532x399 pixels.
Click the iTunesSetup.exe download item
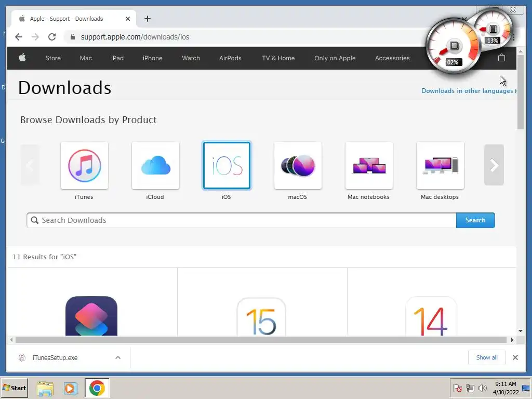(68, 357)
